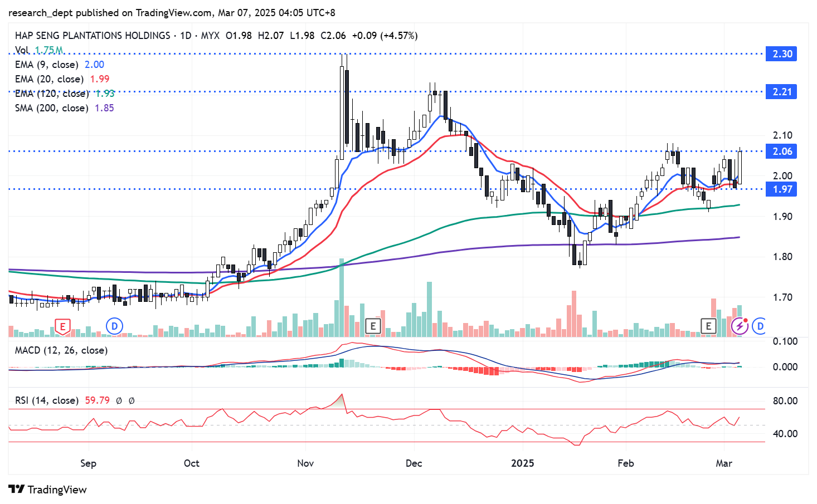Click the EMA (120, close) indicator legend

point(65,94)
